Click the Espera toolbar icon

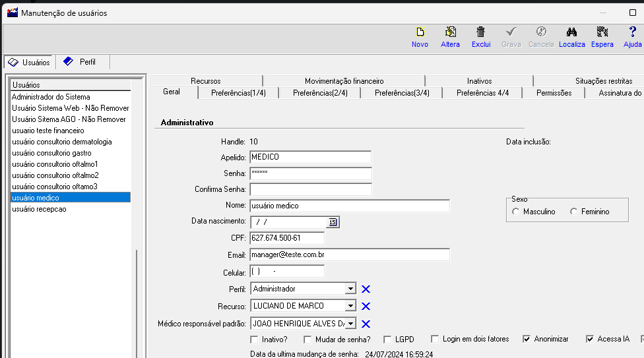[602, 32]
